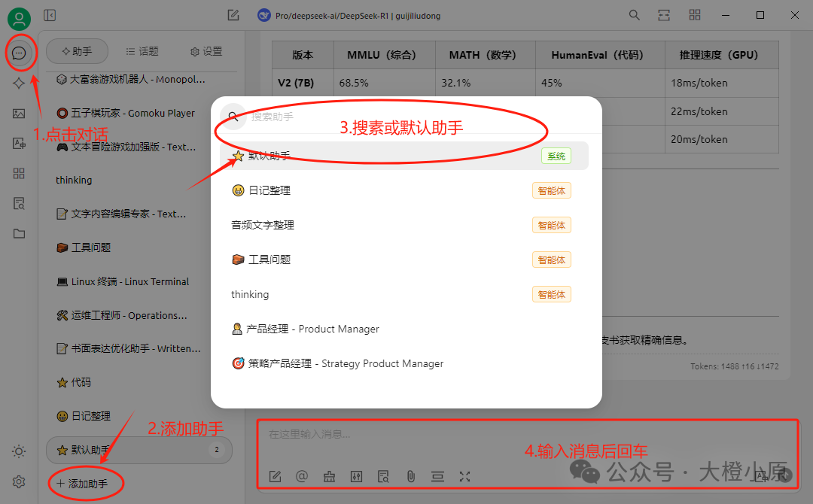Click the paperclip attachment icon
This screenshot has width=813, height=504.
(411, 477)
